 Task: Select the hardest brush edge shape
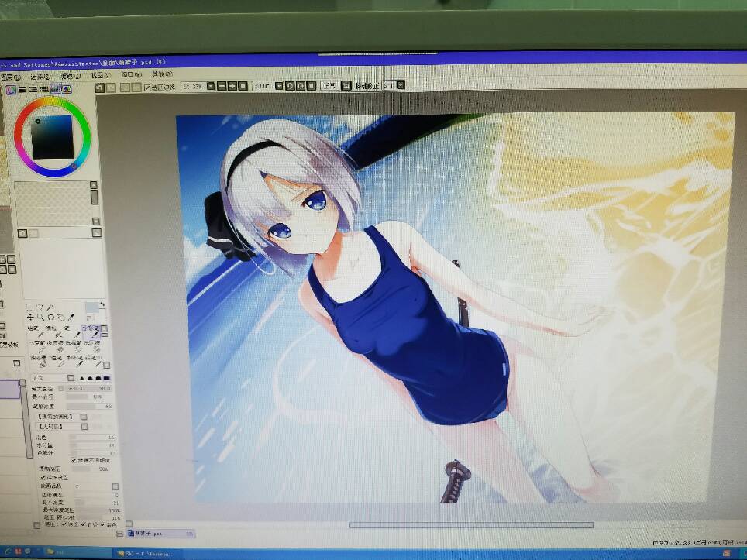pyautogui.click(x=107, y=378)
